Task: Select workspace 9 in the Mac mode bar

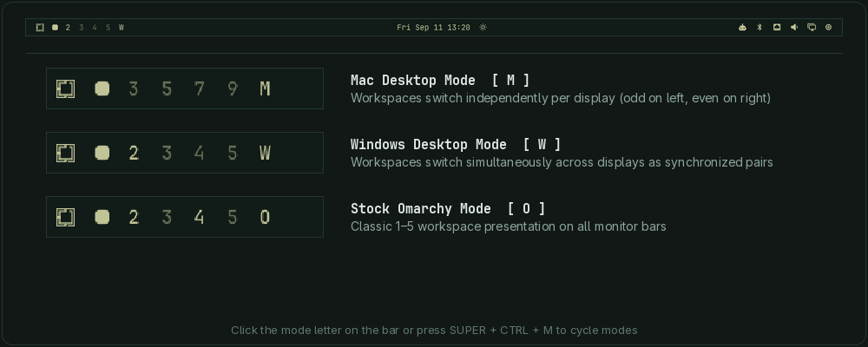Action: click(233, 88)
